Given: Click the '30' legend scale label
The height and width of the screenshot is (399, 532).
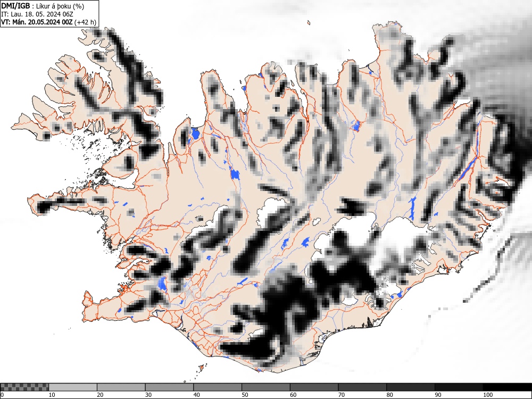Looking at the screenshot, I should 148,395.
